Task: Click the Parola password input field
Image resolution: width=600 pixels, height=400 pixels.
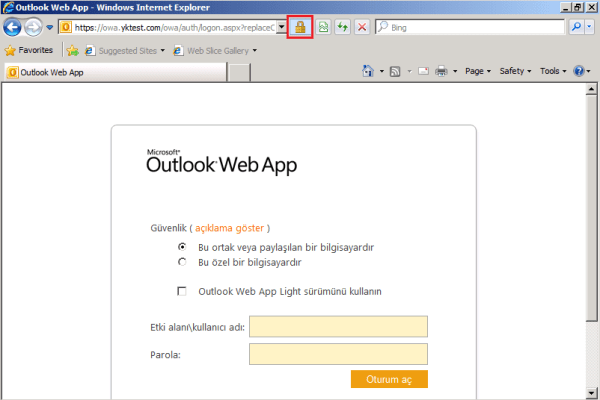Action: click(x=338, y=354)
